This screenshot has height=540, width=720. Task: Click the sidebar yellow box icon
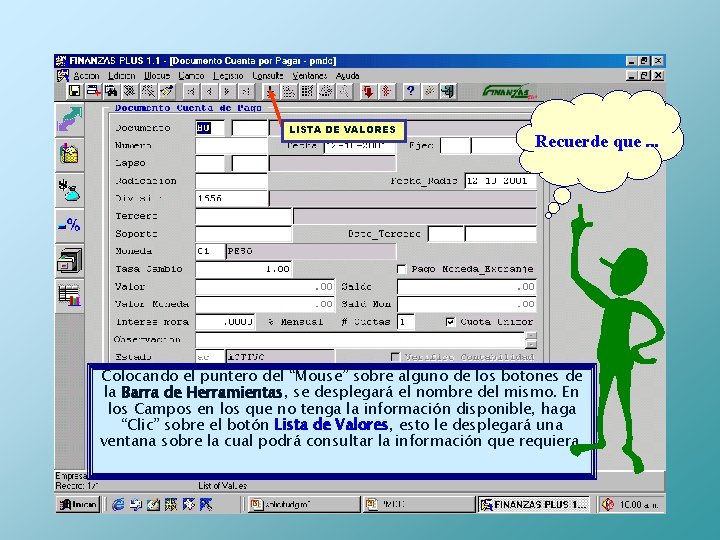(69, 155)
